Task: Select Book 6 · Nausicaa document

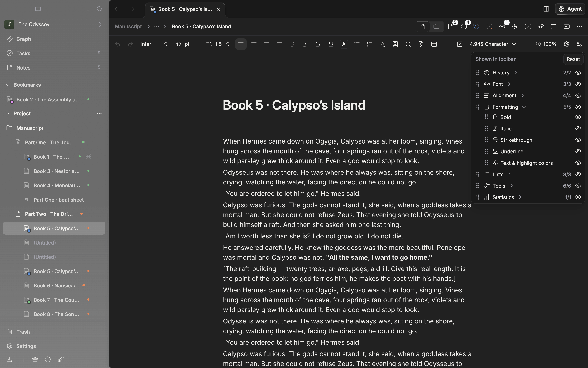Action: pyautogui.click(x=55, y=285)
